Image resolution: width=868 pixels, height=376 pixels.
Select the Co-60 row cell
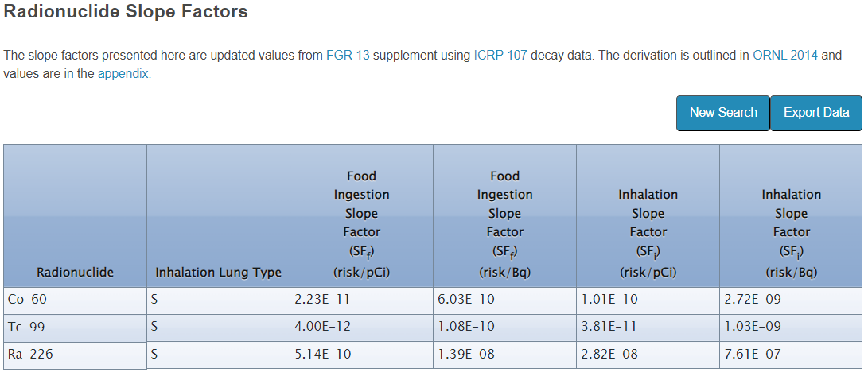pyautogui.click(x=75, y=300)
